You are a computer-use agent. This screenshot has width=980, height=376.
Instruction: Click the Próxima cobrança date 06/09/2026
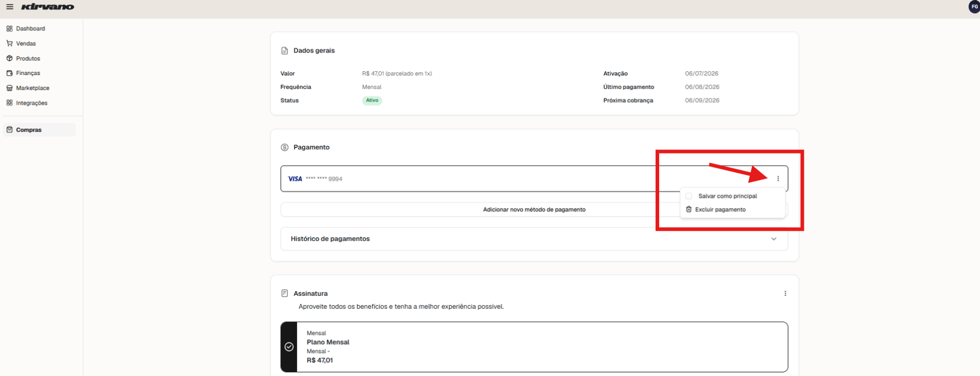pyautogui.click(x=702, y=100)
